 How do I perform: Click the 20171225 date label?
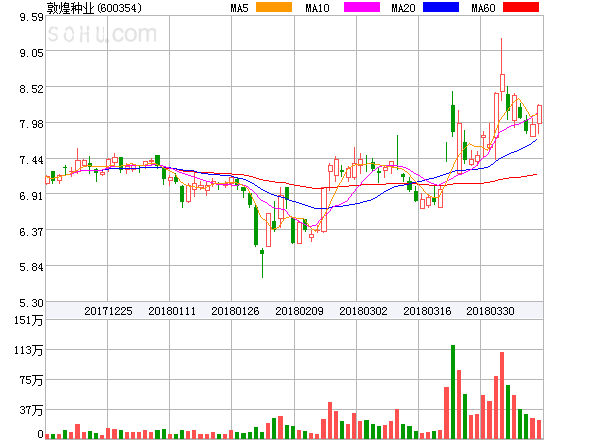click(x=108, y=311)
